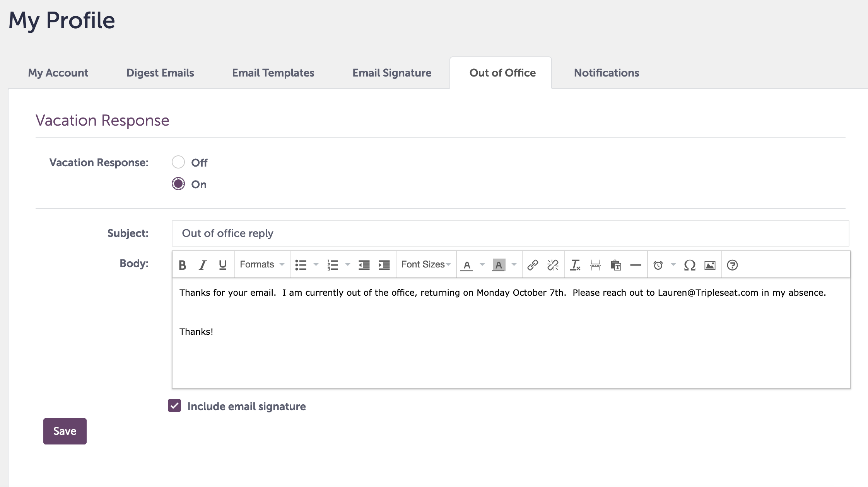Click the Include email signature label
868x487 pixels.
point(246,406)
